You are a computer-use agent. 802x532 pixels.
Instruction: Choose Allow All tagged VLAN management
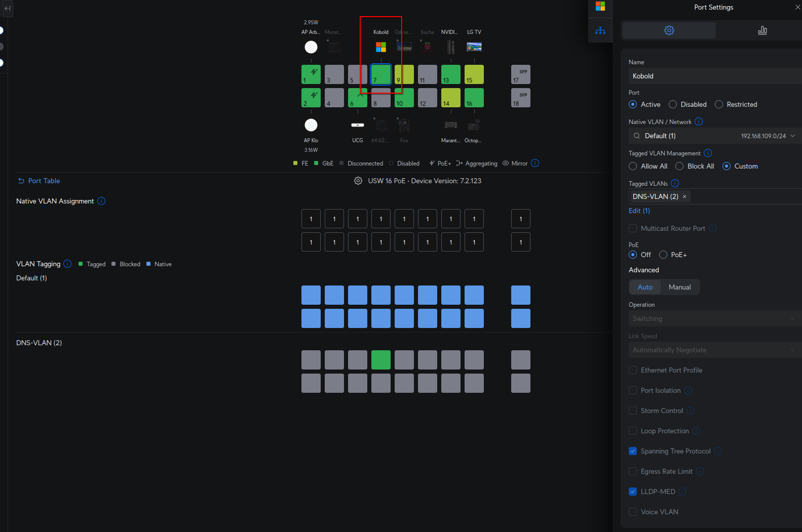point(633,166)
